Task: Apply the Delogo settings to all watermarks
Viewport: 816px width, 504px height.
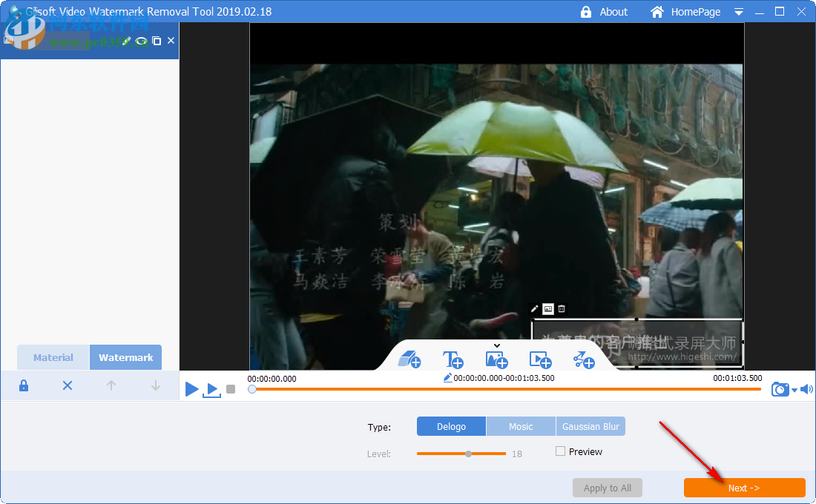Action: tap(608, 488)
